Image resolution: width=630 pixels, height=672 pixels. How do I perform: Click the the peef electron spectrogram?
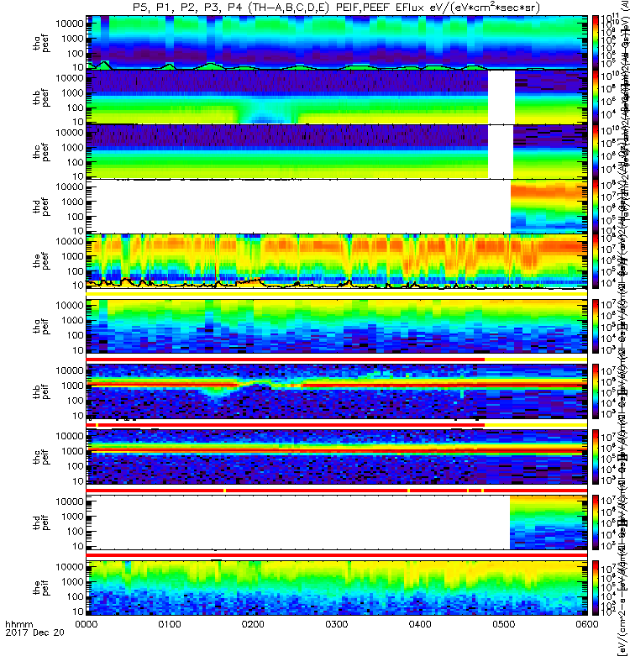click(337, 261)
